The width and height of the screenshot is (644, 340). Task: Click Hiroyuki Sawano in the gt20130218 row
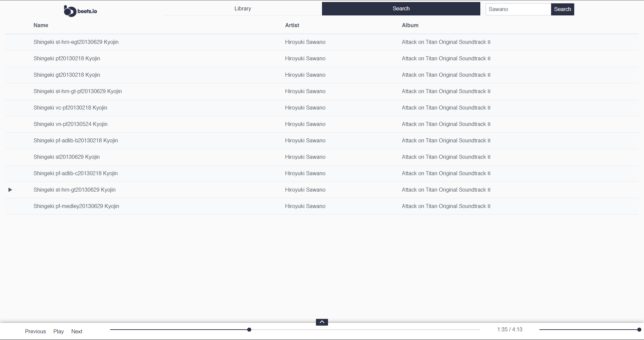[305, 75]
